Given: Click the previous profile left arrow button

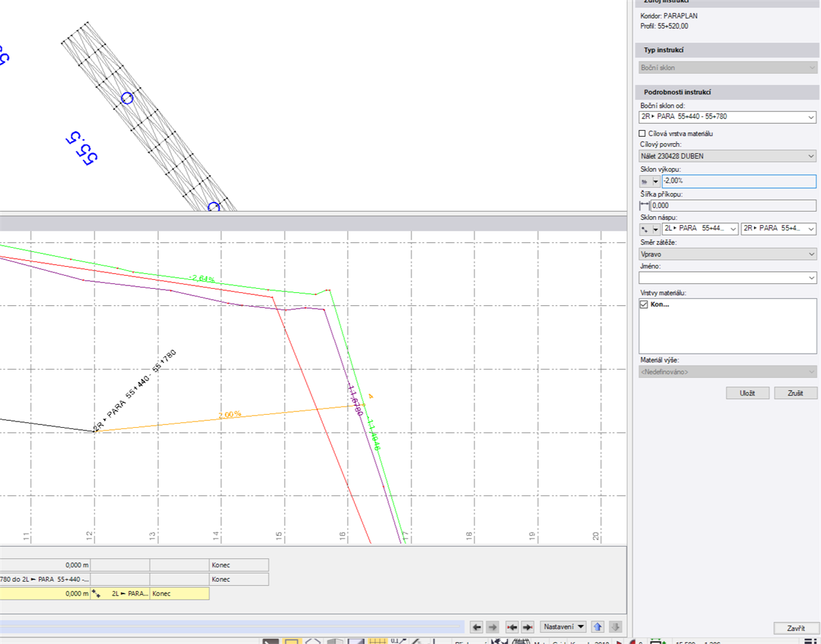Looking at the screenshot, I should pyautogui.click(x=477, y=627).
